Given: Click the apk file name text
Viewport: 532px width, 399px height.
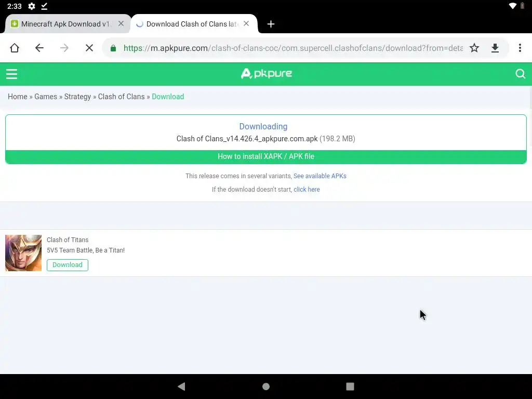Looking at the screenshot, I should tap(247, 139).
